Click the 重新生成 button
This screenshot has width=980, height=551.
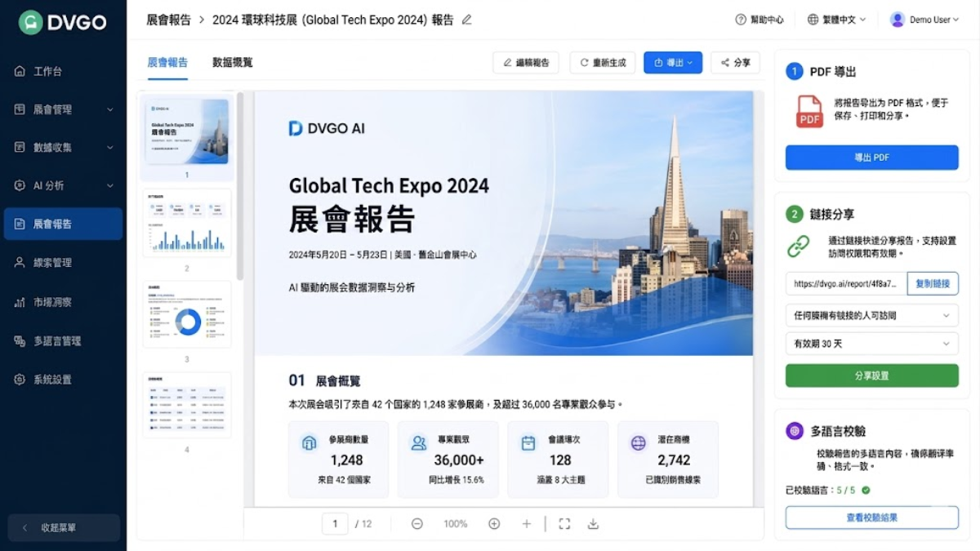click(603, 63)
